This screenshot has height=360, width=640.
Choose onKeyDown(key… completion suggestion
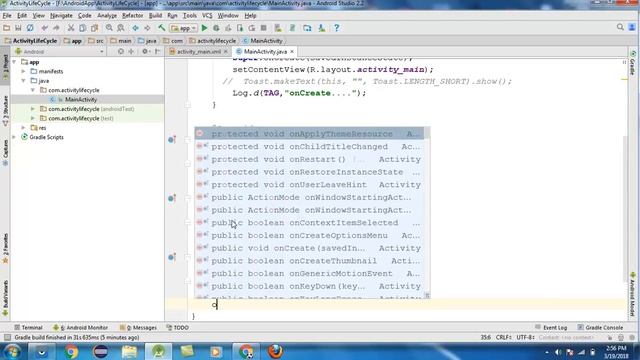point(309,286)
